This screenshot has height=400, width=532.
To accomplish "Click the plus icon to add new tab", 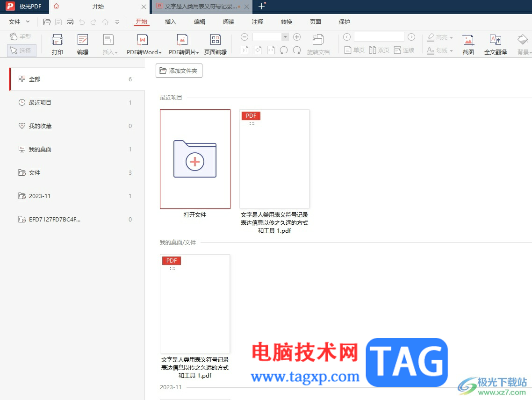I will point(261,6).
